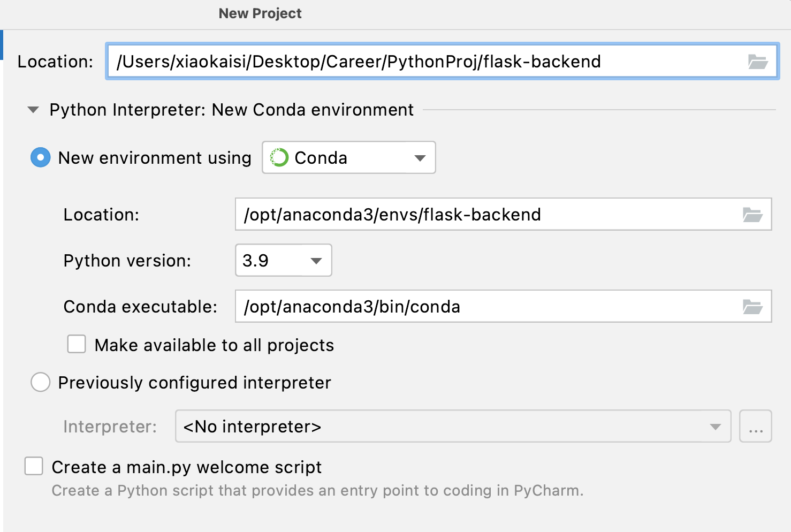
Task: Choose Previously configured interpreter radio option
Action: (x=41, y=383)
